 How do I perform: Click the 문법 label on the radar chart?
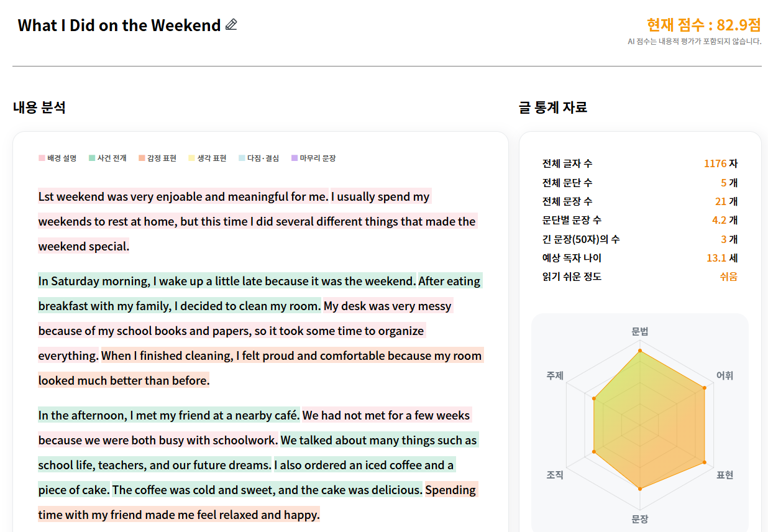pyautogui.click(x=639, y=332)
